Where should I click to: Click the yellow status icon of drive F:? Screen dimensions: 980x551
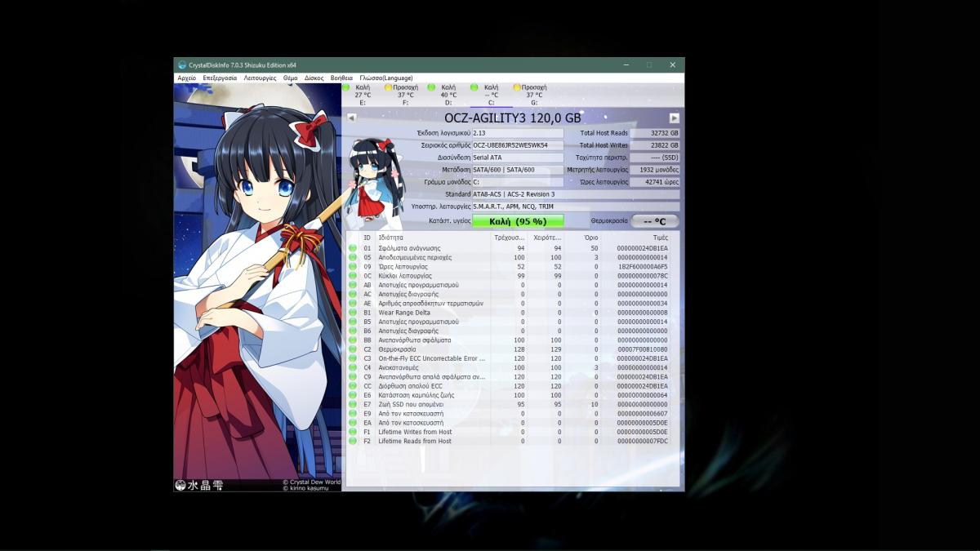pos(388,87)
